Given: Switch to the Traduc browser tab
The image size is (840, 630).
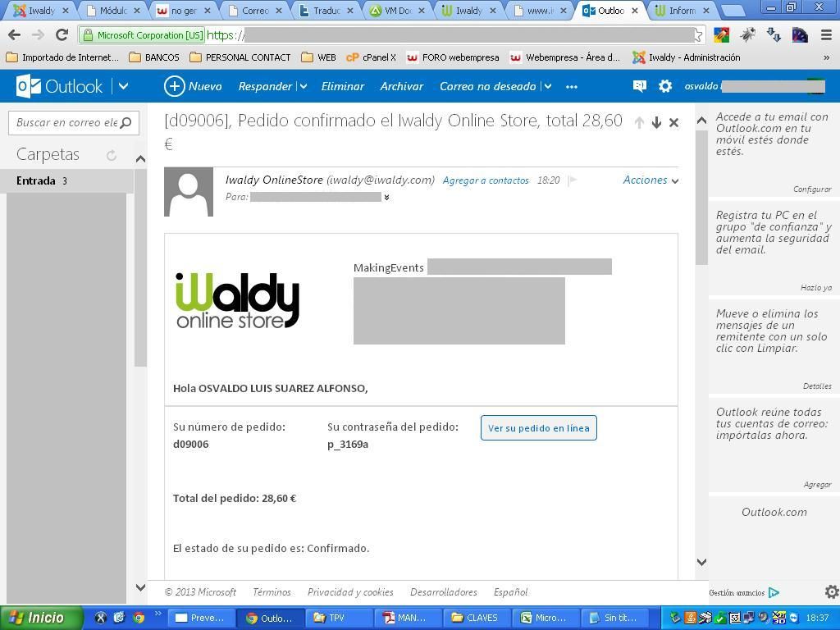Looking at the screenshot, I should point(326,10).
